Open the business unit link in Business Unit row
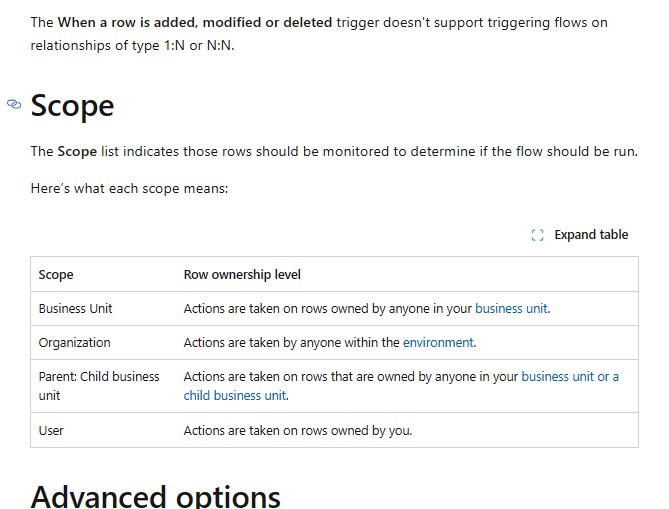 click(511, 308)
